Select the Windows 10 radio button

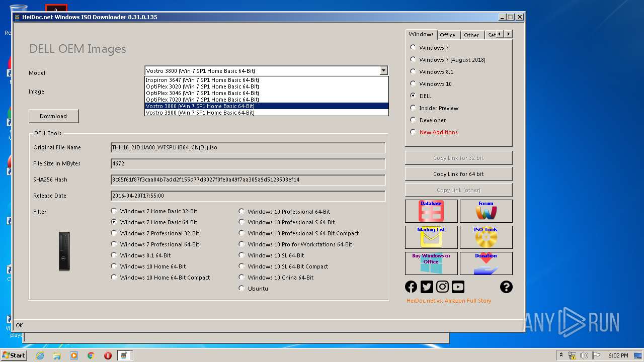coord(413,83)
